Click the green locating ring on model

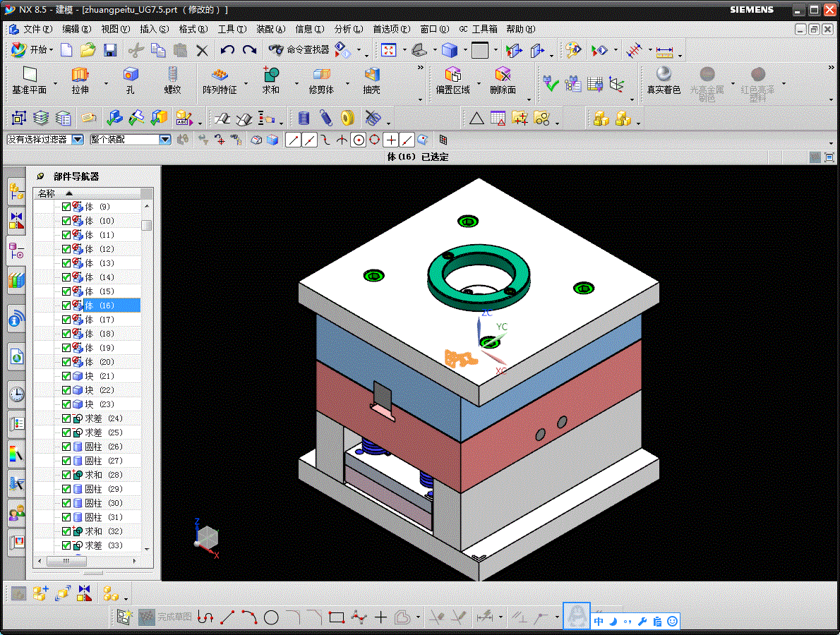pyautogui.click(x=479, y=278)
